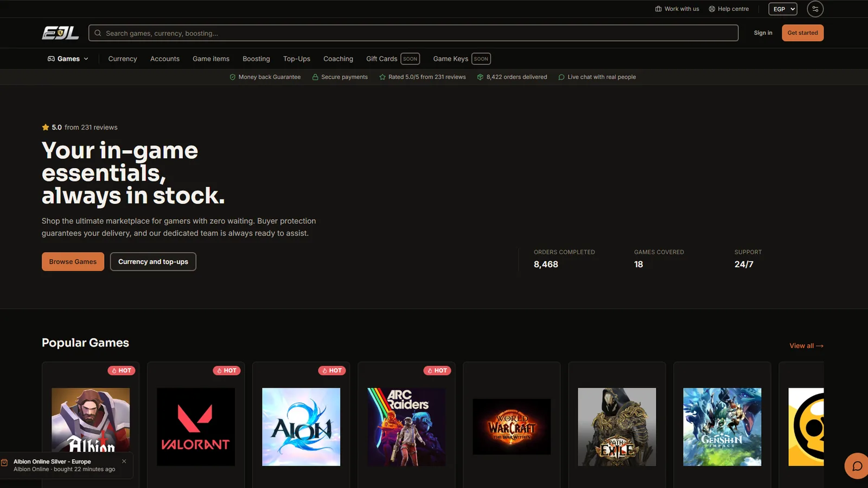
Task: Click the '24/7' support value
Action: click(x=744, y=265)
